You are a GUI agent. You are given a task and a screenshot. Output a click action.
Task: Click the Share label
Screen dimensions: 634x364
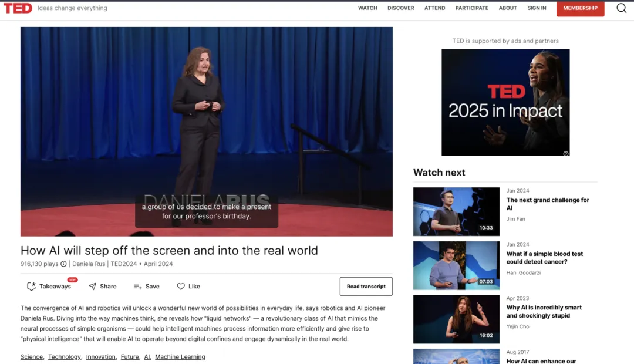tap(108, 287)
